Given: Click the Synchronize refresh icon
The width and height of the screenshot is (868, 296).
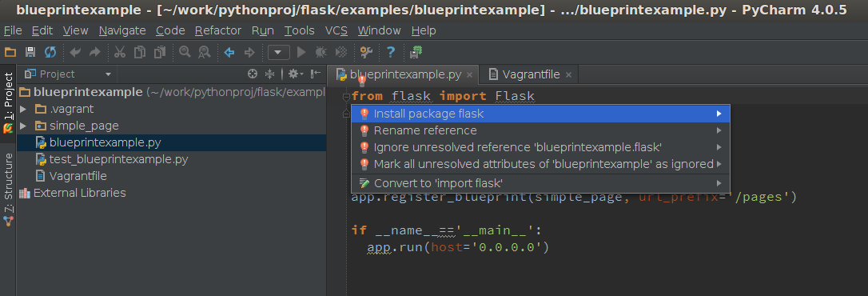Looking at the screenshot, I should [x=50, y=52].
